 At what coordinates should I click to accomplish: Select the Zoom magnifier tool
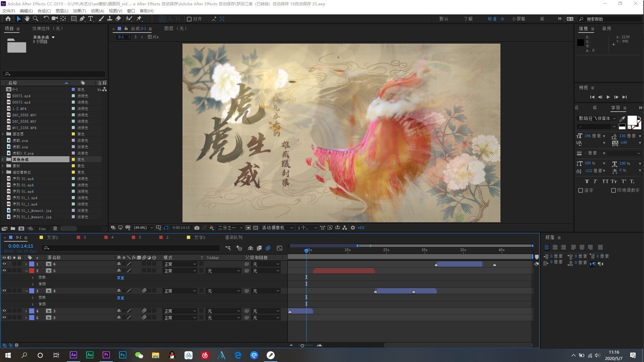36,19
